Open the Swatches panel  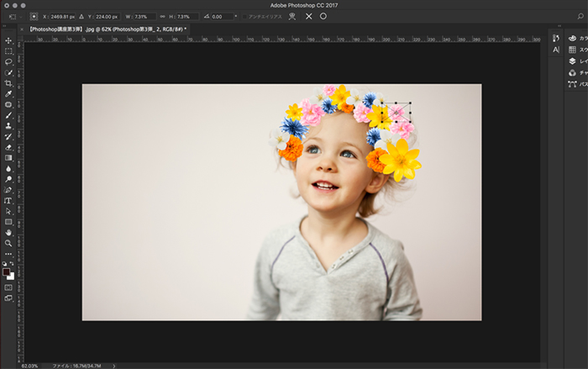578,50
